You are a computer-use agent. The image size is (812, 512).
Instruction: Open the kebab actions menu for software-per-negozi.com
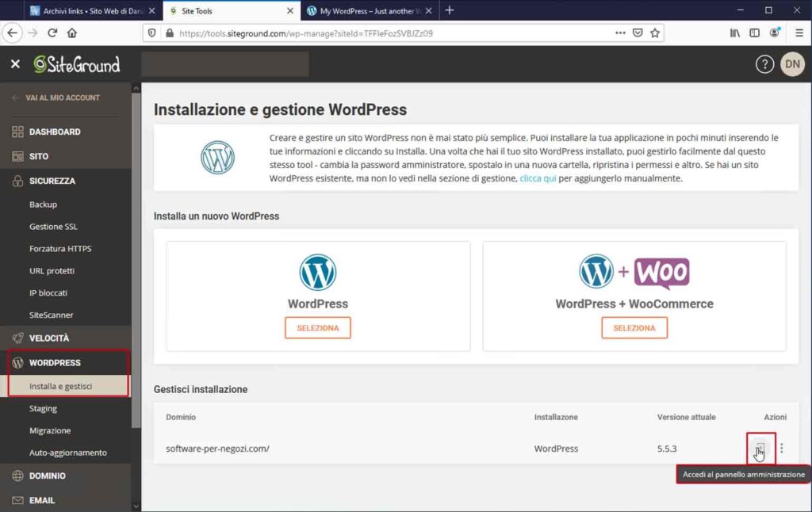[781, 449]
